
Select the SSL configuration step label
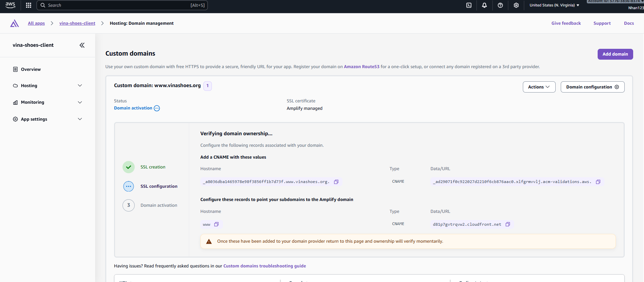tap(159, 186)
